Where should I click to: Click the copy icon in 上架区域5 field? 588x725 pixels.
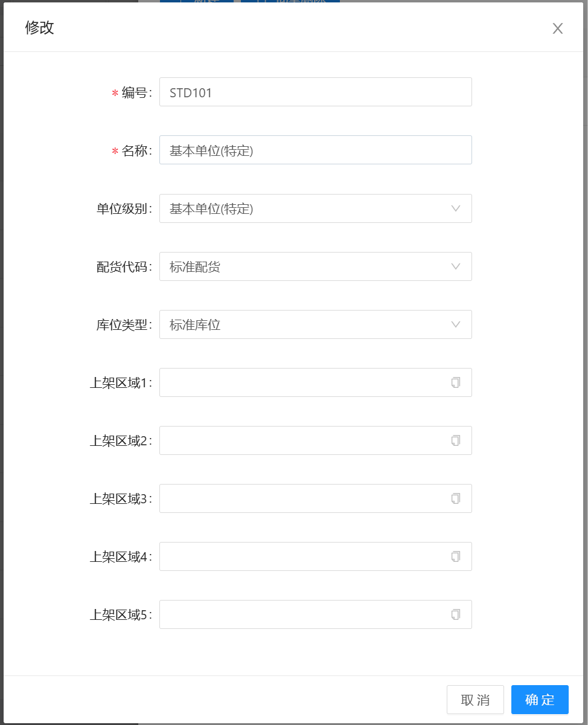[456, 614]
